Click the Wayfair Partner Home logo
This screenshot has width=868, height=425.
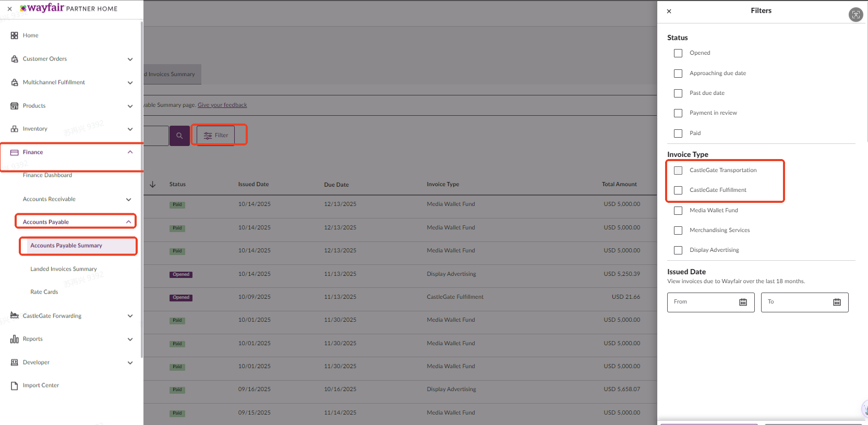[68, 8]
